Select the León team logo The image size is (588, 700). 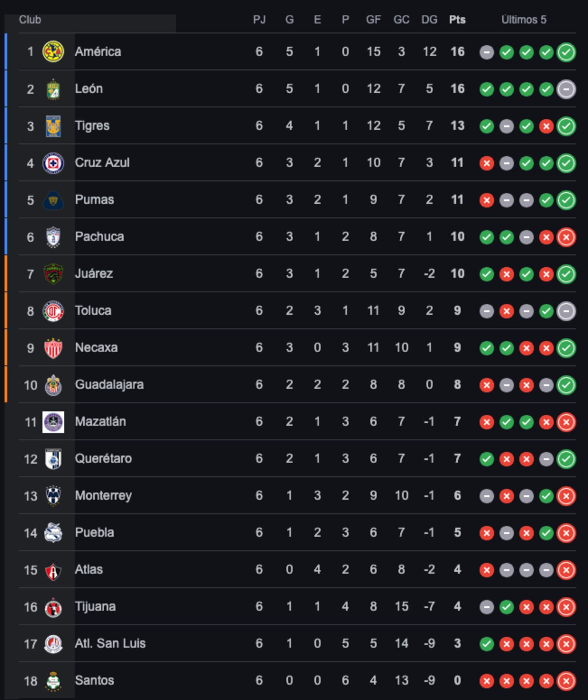point(53,88)
